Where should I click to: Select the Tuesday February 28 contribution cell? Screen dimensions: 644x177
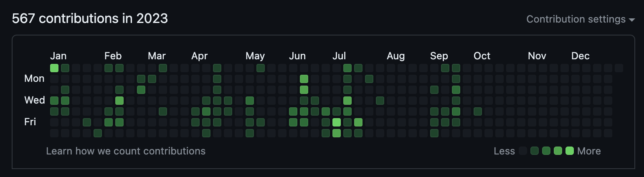pos(141,89)
